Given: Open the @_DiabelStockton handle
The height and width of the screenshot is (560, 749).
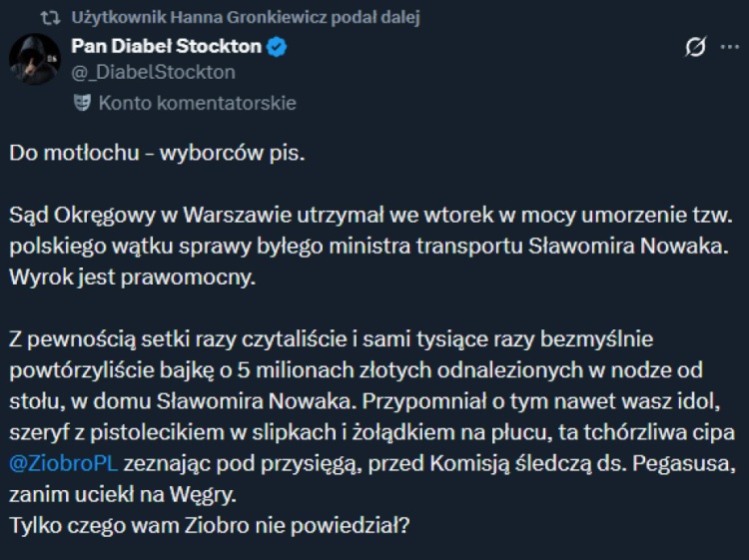Looking at the screenshot, I should pos(153,71).
